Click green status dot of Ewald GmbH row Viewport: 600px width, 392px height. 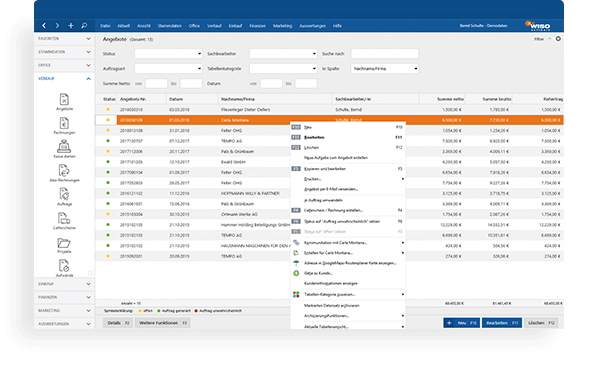(108, 162)
